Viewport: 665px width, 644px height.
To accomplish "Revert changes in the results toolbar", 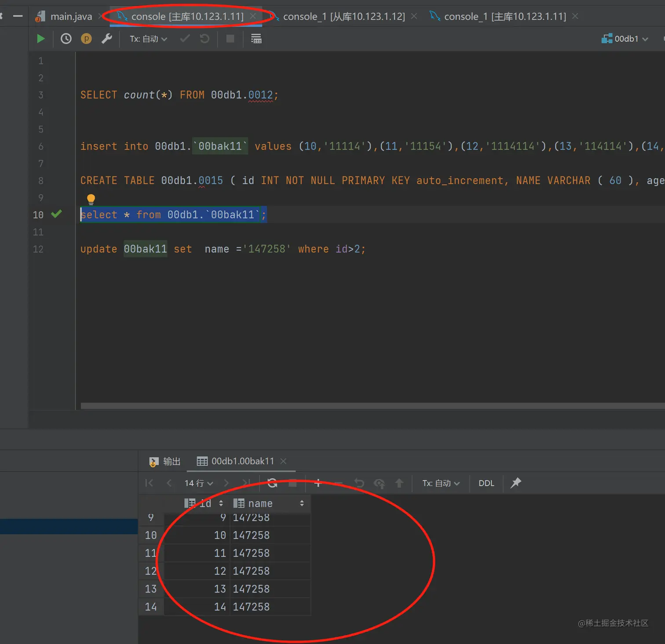I will (x=359, y=483).
